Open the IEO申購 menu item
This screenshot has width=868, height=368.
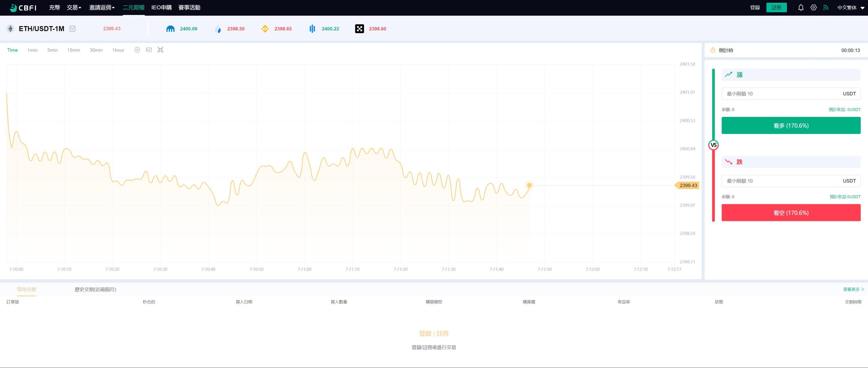pyautogui.click(x=161, y=7)
